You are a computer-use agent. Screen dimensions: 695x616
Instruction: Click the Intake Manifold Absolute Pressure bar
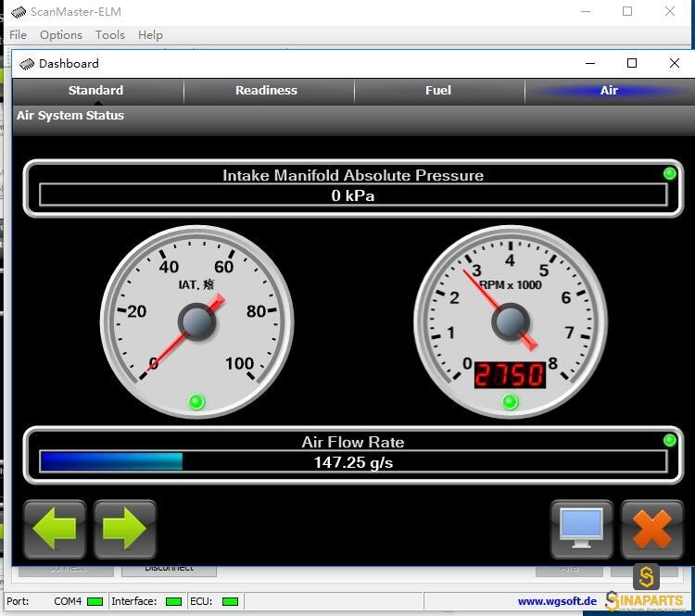pos(353,195)
